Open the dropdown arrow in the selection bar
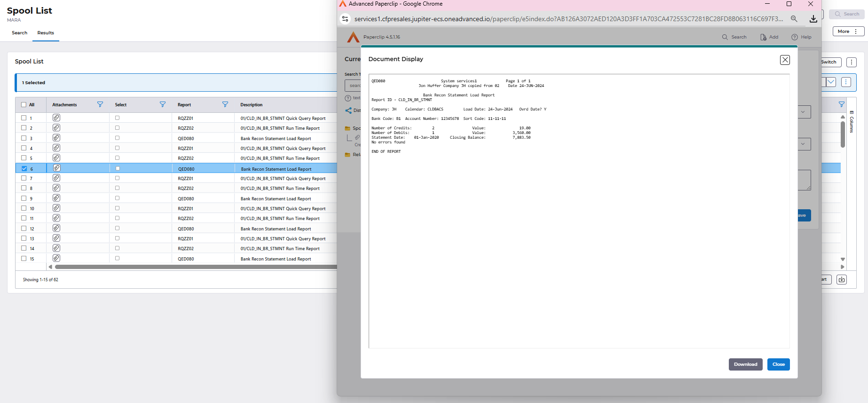This screenshot has width=868, height=403. pyautogui.click(x=831, y=82)
